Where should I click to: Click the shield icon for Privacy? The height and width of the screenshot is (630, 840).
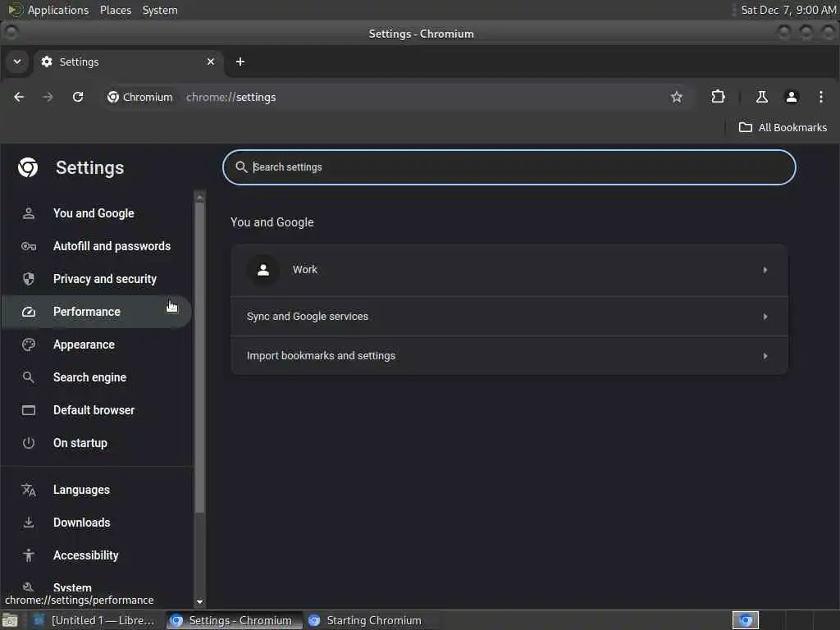click(29, 279)
